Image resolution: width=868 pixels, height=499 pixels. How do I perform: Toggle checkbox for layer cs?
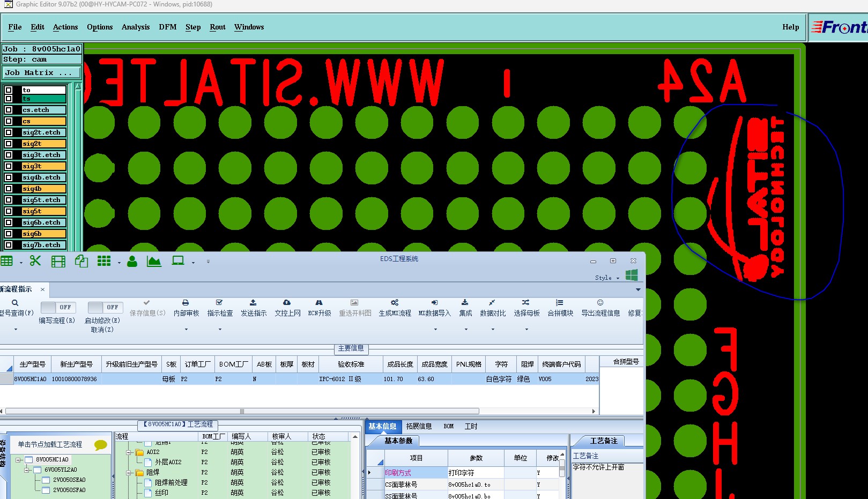coord(9,121)
